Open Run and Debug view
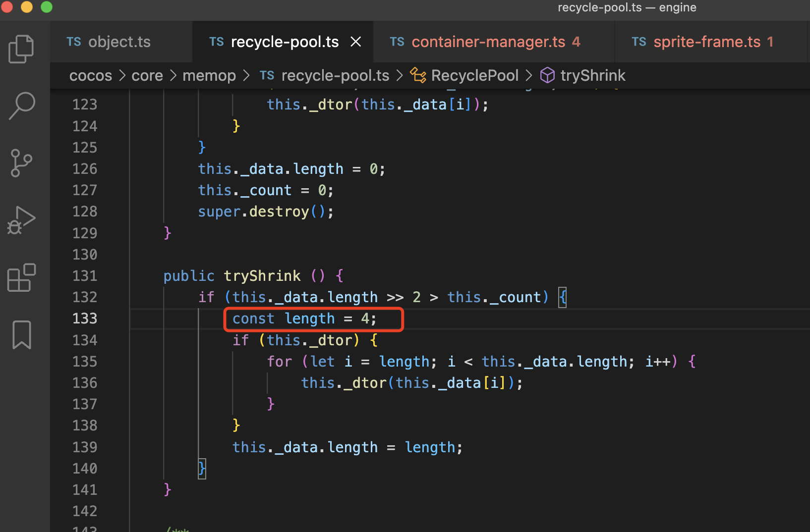The image size is (810, 532). 21,220
